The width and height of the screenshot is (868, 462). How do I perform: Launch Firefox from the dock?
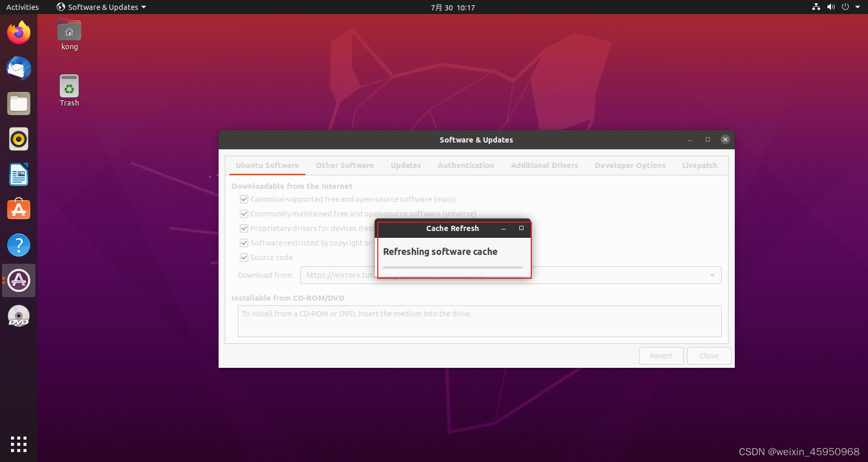pyautogui.click(x=19, y=33)
